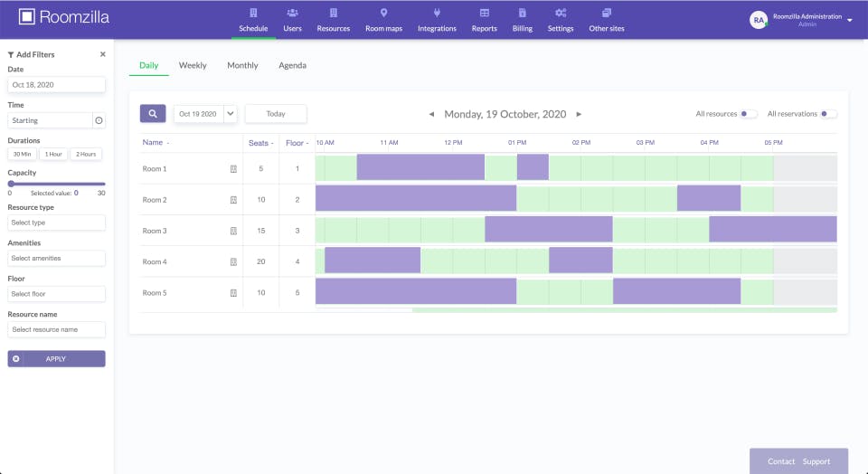Open the Room maps pin icon

[x=383, y=13]
